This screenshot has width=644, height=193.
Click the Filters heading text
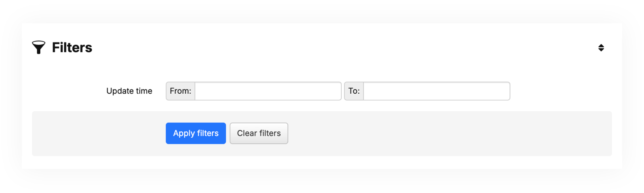point(72,47)
